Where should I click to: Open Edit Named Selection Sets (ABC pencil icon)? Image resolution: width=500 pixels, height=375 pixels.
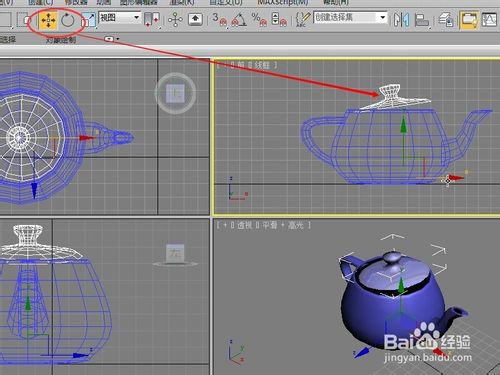pyautogui.click(x=303, y=19)
